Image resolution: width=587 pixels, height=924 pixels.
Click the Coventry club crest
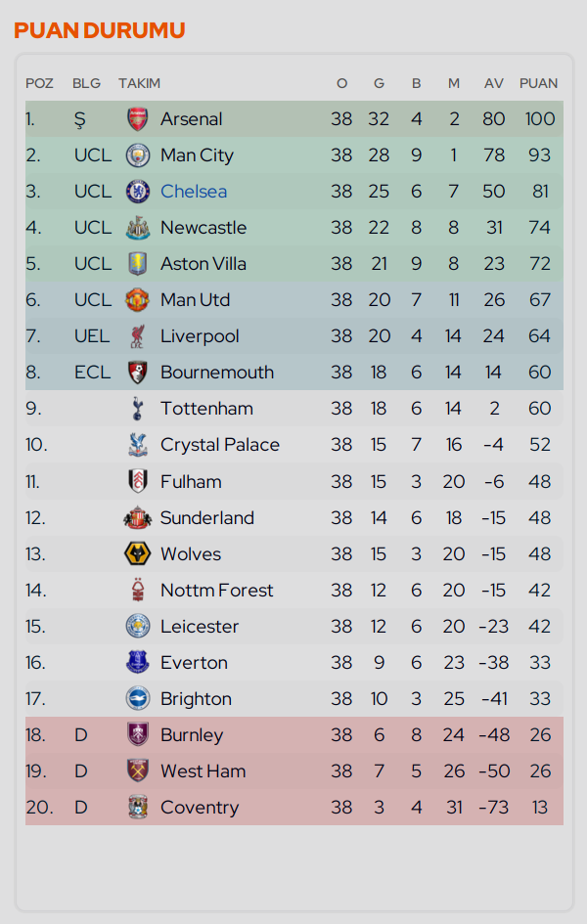coord(137,808)
